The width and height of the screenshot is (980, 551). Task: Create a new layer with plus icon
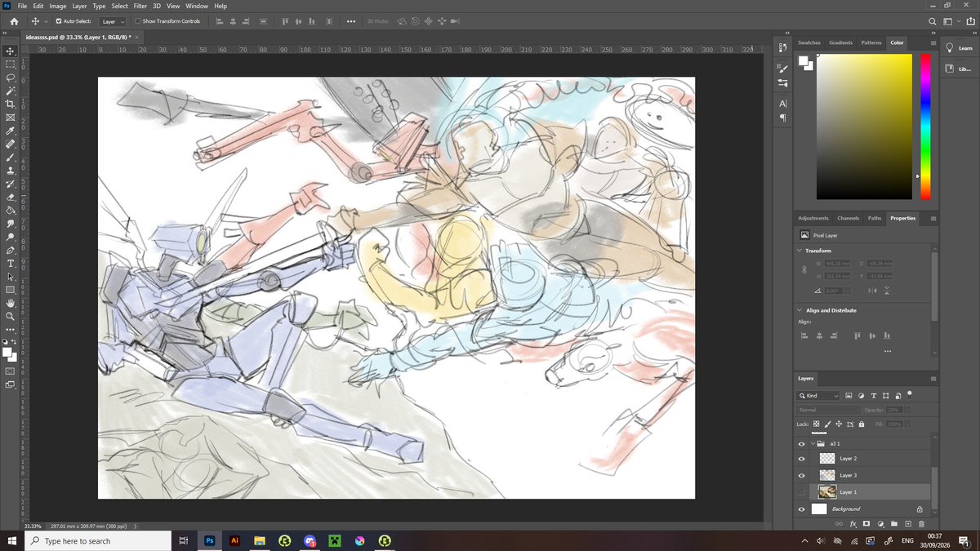907,523
